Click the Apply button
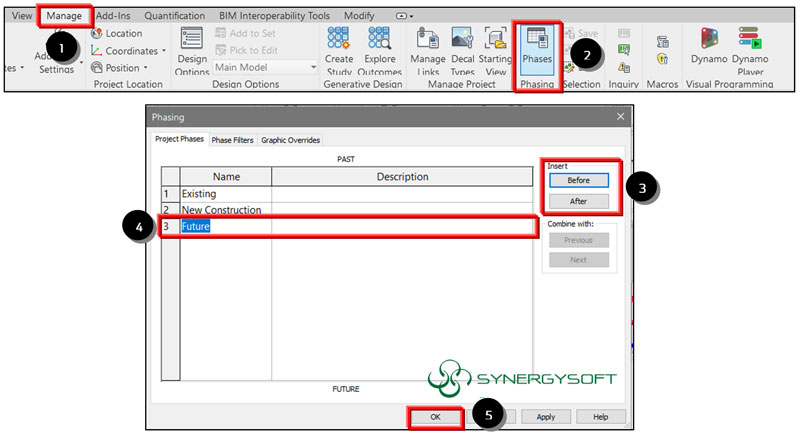The image size is (800, 434). click(545, 417)
